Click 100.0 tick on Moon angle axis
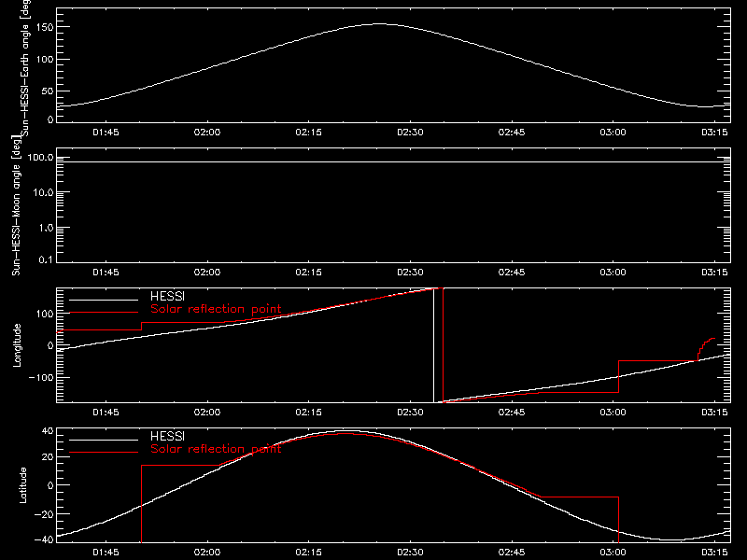The height and width of the screenshot is (560, 747). (40, 158)
